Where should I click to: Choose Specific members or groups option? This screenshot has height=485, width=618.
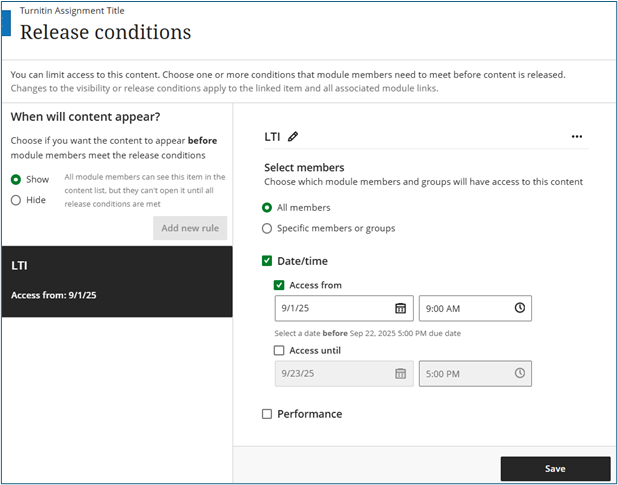(267, 228)
